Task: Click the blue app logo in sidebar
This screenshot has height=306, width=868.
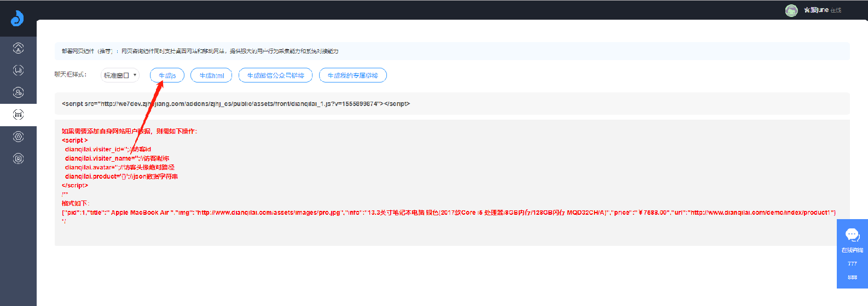Action: [x=18, y=18]
